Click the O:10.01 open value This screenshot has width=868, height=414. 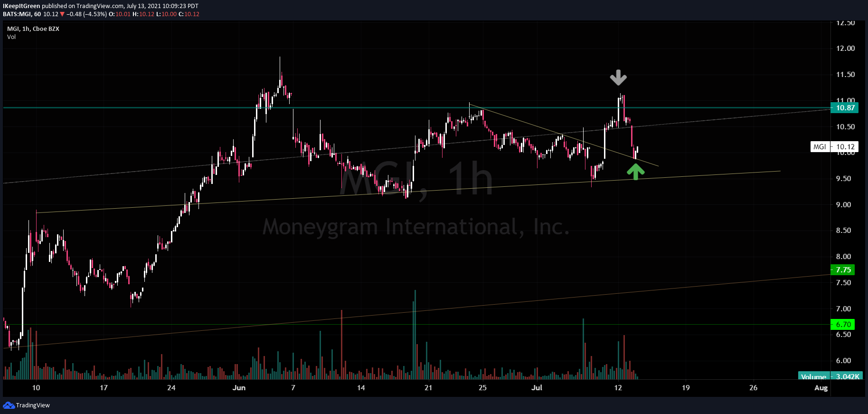tap(120, 14)
